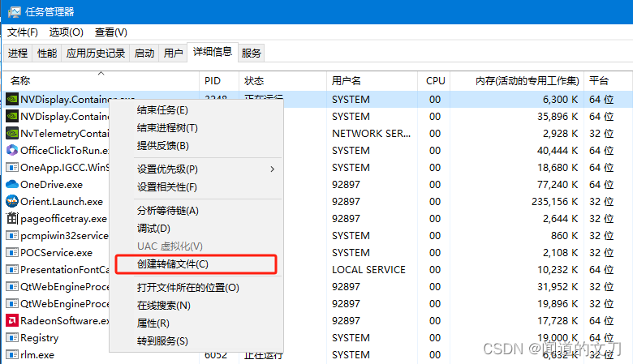The width and height of the screenshot is (633, 364).
Task: Click the first NVDisplay.Container process icon
Action: (x=12, y=99)
